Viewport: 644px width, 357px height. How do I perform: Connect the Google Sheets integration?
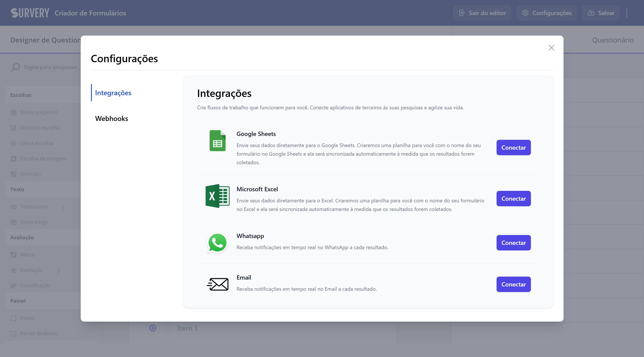tap(514, 147)
